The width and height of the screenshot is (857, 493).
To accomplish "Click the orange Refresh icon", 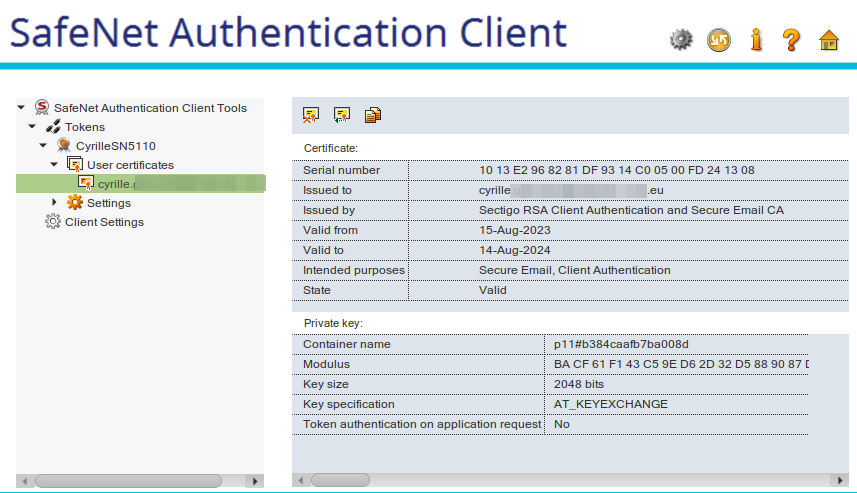I will coord(718,40).
